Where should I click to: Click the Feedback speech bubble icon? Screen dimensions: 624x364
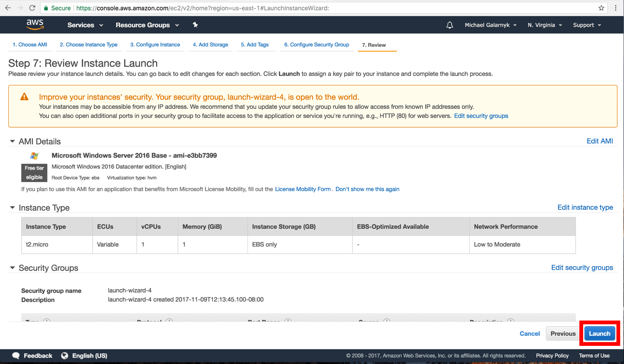pyautogui.click(x=16, y=355)
